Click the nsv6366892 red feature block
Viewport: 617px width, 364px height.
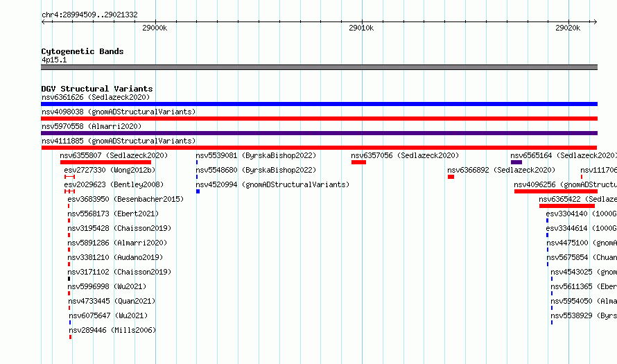coord(451,177)
